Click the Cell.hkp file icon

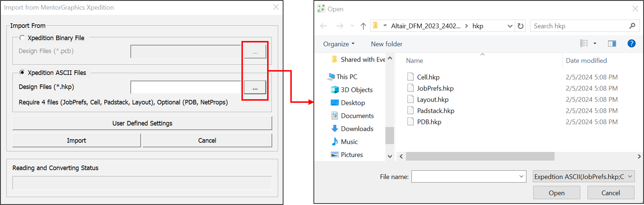tap(410, 76)
